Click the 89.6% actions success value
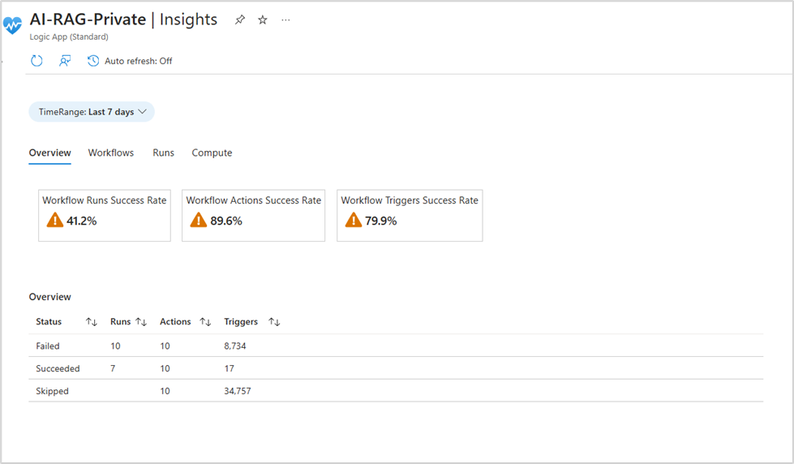 [x=226, y=221]
